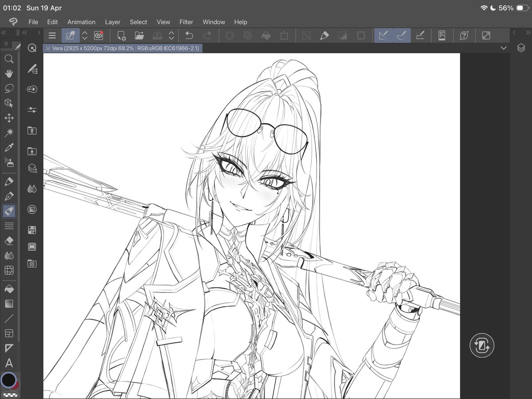Select the Eyedropper tool
The image size is (532, 399).
pyautogui.click(x=9, y=148)
